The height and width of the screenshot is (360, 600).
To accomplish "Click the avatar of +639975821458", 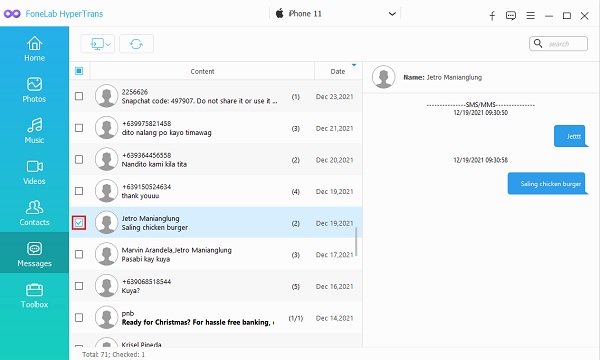I will tap(106, 128).
